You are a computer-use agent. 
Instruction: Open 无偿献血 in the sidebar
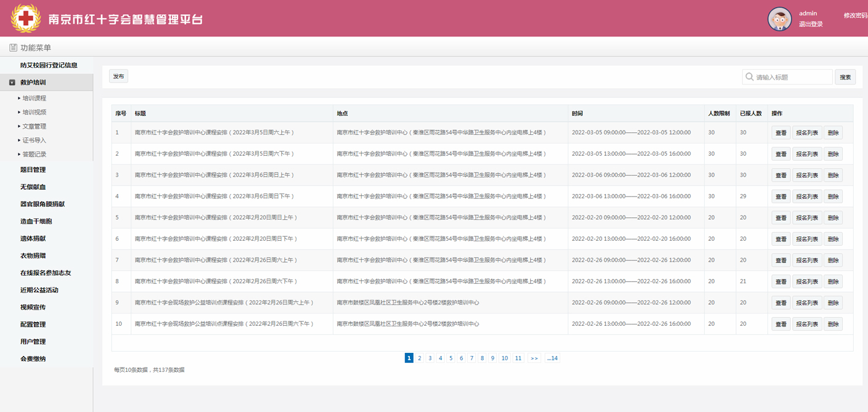[x=33, y=187]
